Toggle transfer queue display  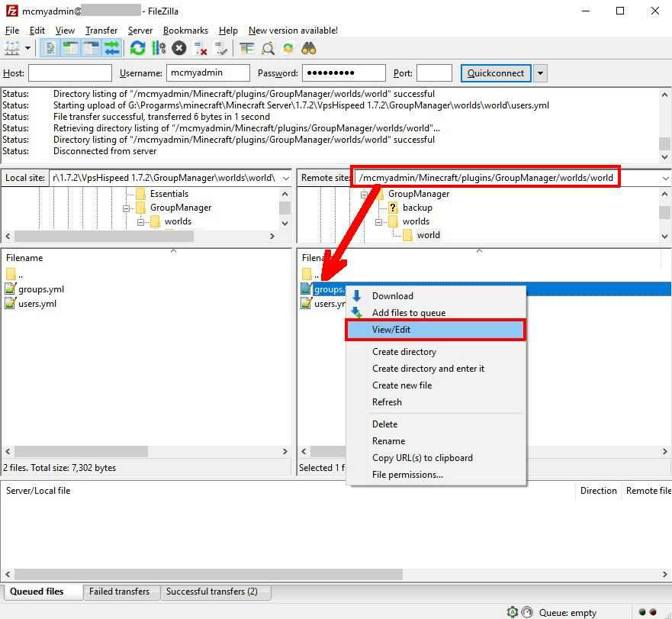[112, 49]
